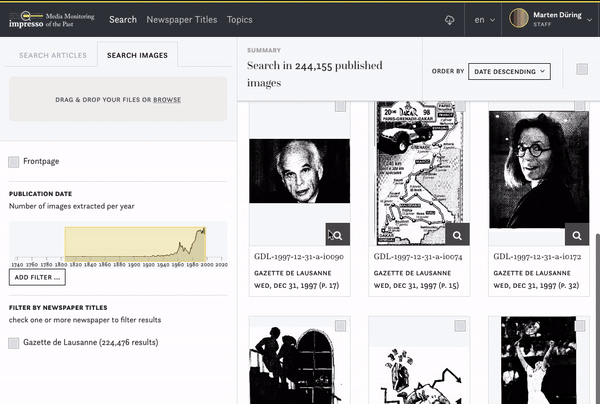Viewport: 600px width, 404px height.
Task: Select checkbox on image card GDL-1997-12-31-a-i0090
Action: (340, 106)
